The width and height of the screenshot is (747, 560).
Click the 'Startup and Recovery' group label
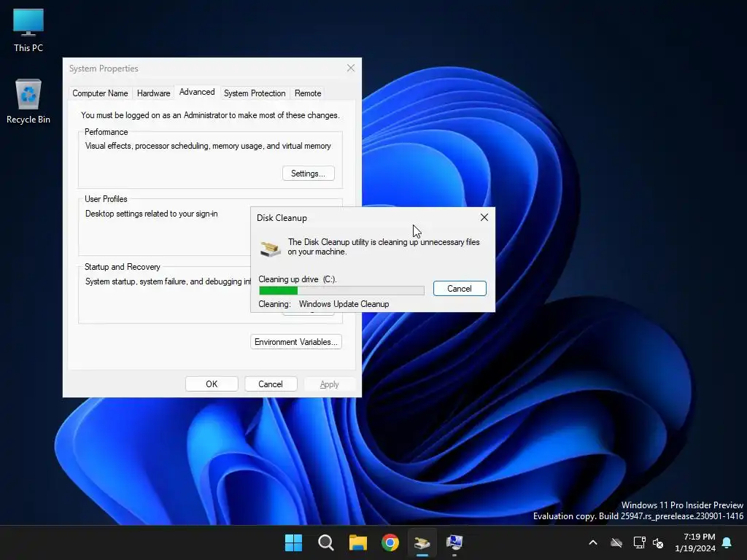click(123, 267)
